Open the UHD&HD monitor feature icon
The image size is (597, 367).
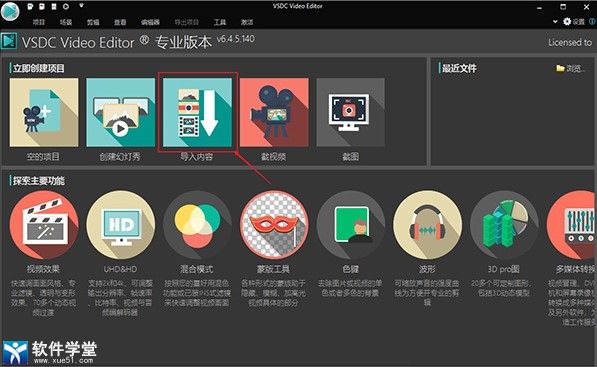[x=121, y=225]
